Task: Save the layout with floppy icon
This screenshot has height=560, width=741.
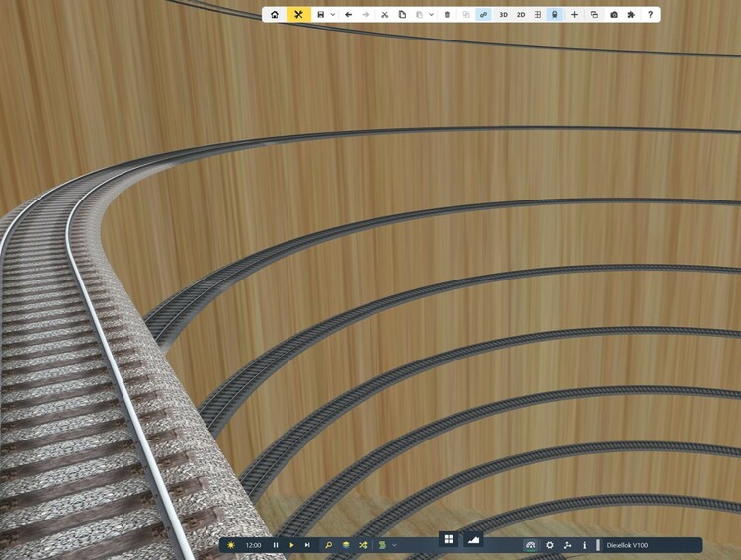Action: point(321,15)
